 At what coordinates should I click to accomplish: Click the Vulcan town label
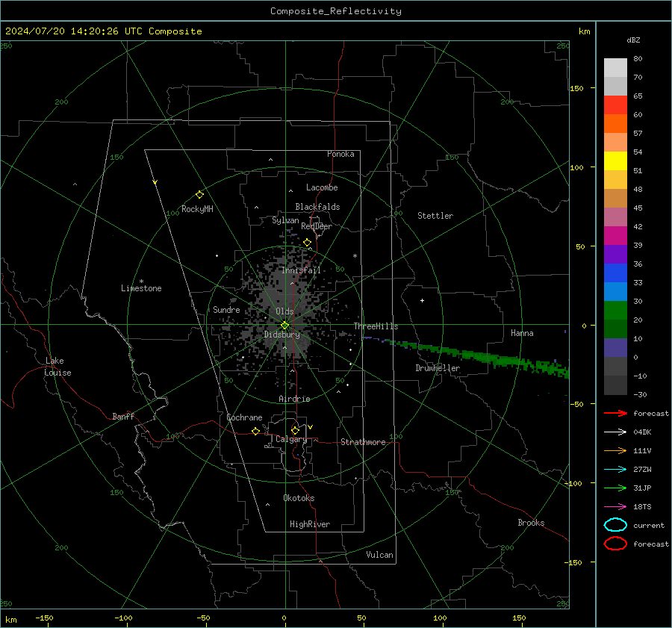[379, 555]
